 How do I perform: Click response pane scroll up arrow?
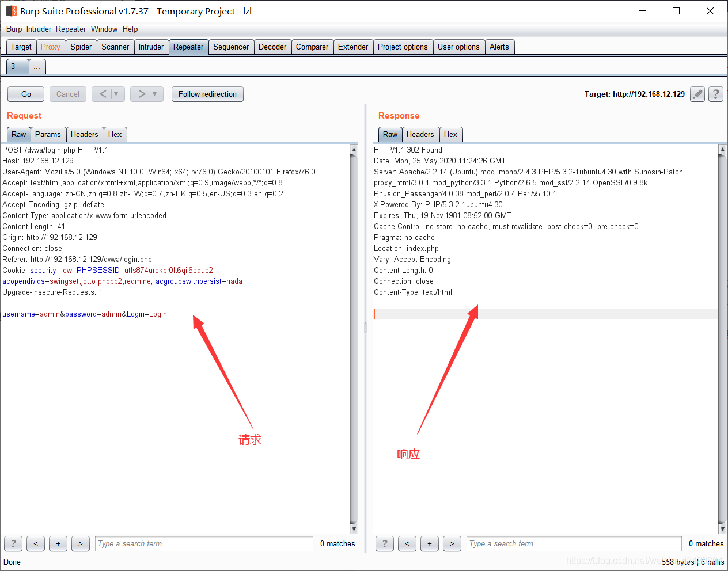pyautogui.click(x=722, y=150)
